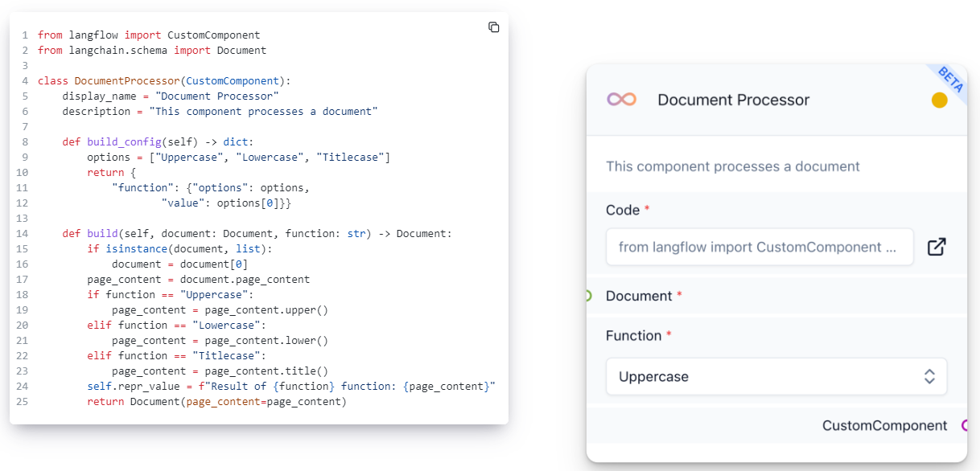980x471 pixels.
Task: Click the Langflow infinity logo on the node
Action: 621,99
